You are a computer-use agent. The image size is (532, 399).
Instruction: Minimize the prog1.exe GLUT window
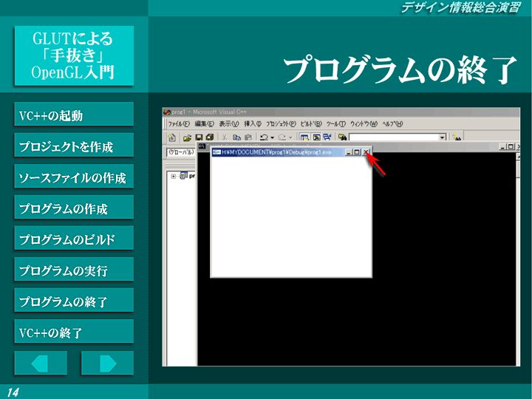(x=349, y=152)
